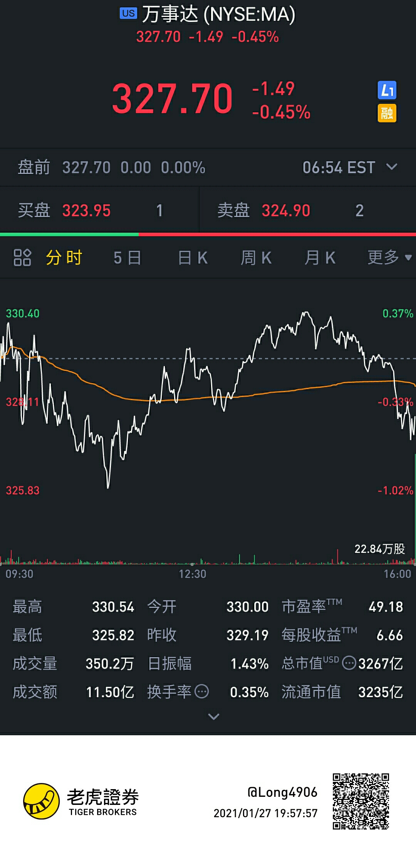Tap the 卖盘 ask price 324.90

coord(286,210)
